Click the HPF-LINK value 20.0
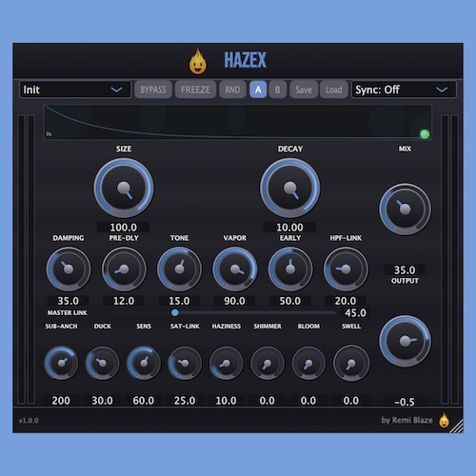Image resolution: width=476 pixels, height=476 pixels. pyautogui.click(x=346, y=301)
